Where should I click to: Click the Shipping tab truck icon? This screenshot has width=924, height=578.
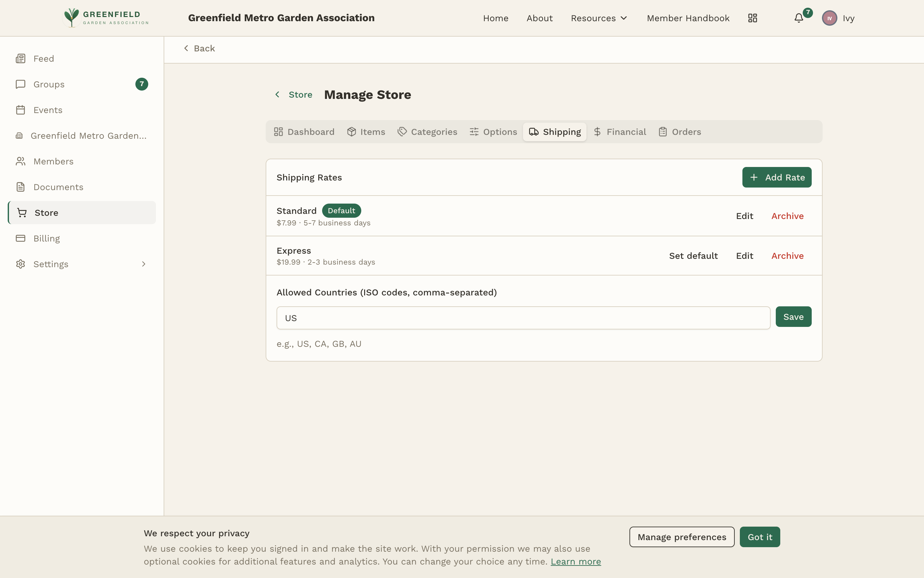click(534, 132)
